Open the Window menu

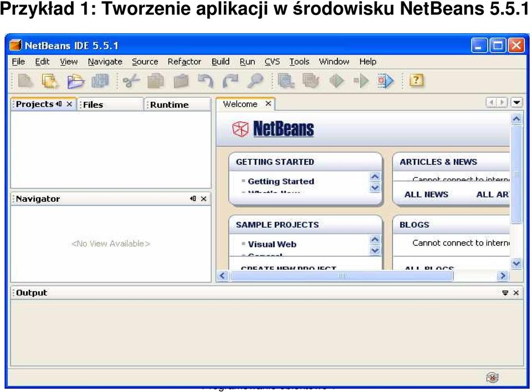click(x=334, y=61)
